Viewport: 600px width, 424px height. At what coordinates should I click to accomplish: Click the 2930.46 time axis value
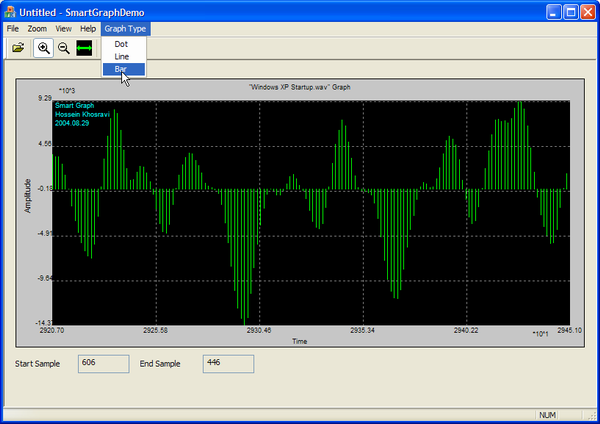[259, 330]
